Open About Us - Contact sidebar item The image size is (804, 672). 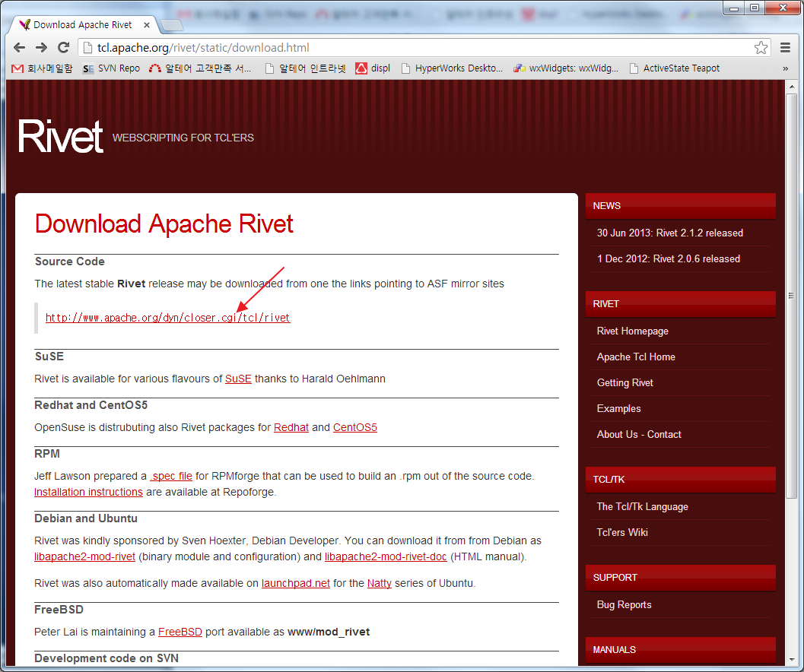pos(639,435)
